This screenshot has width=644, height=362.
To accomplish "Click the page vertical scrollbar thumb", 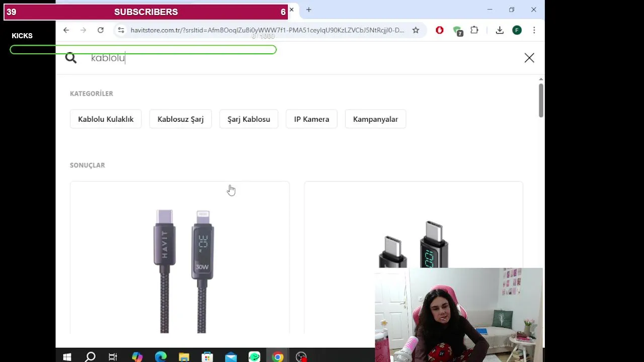I will [541, 101].
